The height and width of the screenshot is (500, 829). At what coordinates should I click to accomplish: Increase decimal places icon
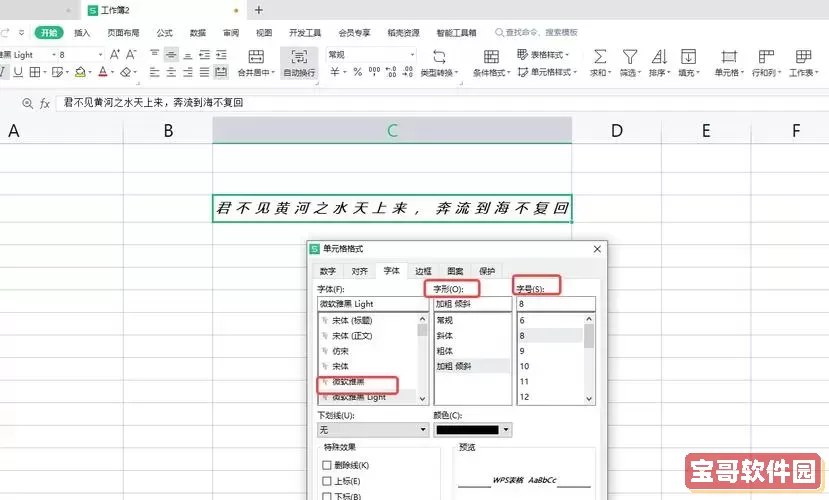(391, 72)
